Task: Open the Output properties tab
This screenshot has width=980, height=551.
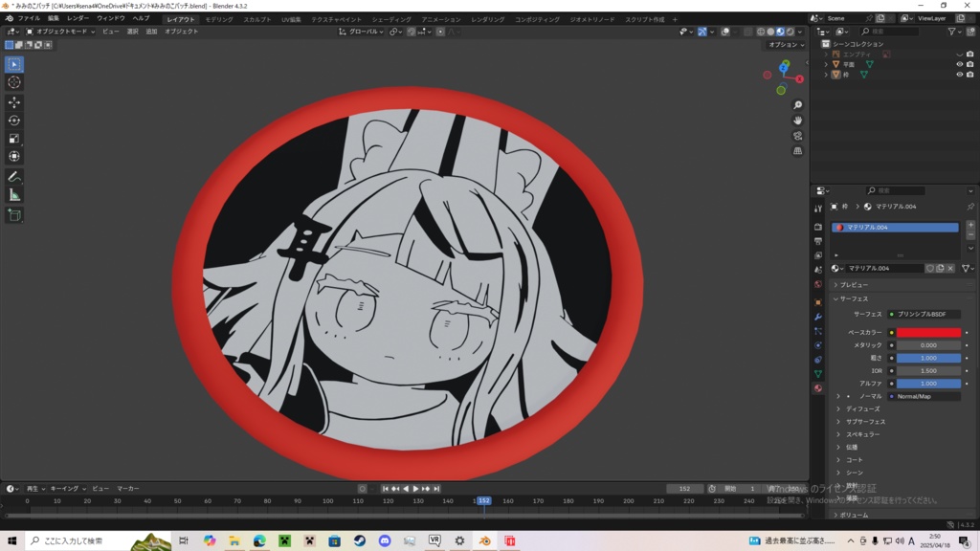Action: click(x=818, y=241)
